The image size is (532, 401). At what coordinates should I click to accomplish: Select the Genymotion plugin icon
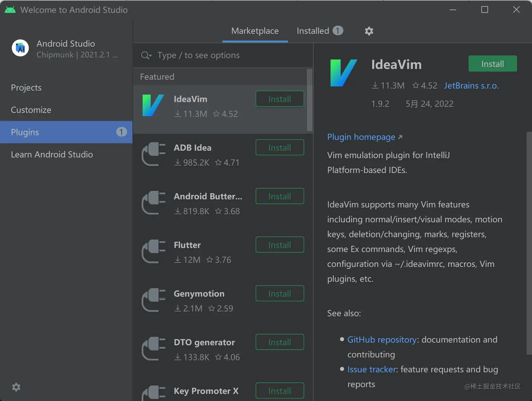(153, 300)
